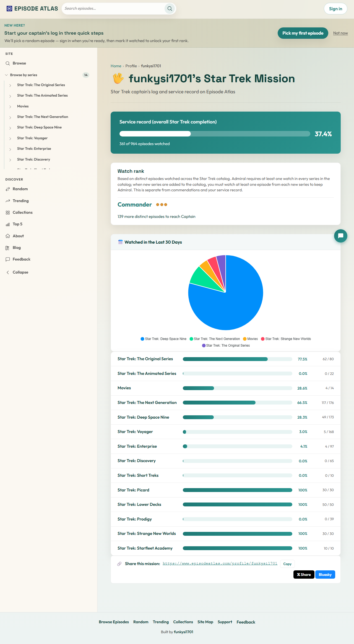Expand Star Trek: Voyager in sidebar
Screen dimensions: 354x644
coord(10,138)
